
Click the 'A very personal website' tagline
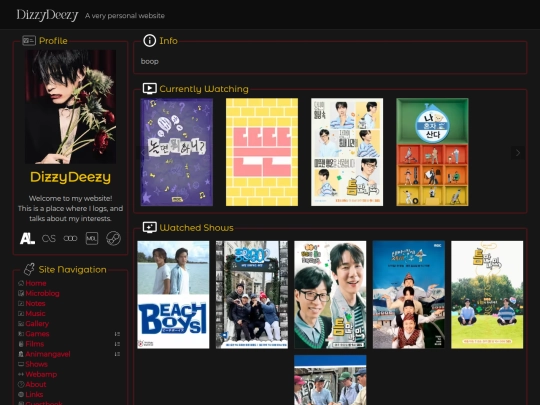(125, 15)
